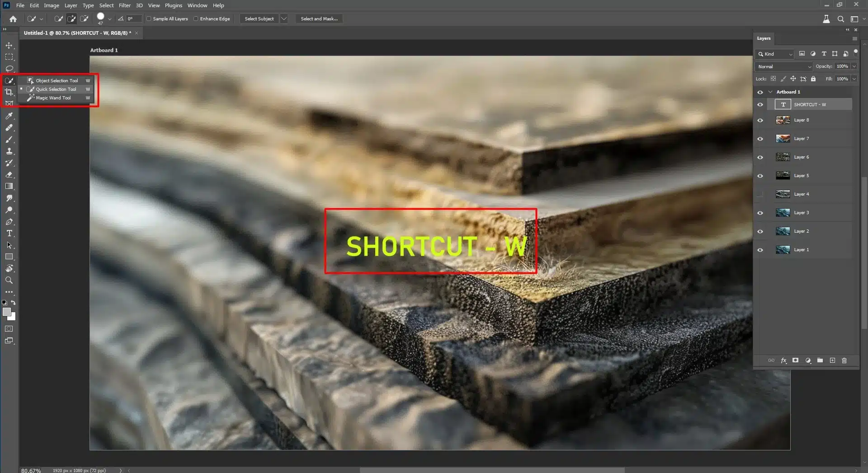This screenshot has width=868, height=473.
Task: Hide Layer 7 visibility eye
Action: [x=760, y=139]
